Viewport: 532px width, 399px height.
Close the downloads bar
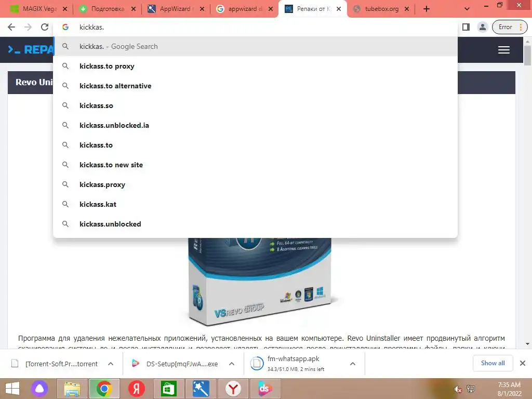(523, 363)
